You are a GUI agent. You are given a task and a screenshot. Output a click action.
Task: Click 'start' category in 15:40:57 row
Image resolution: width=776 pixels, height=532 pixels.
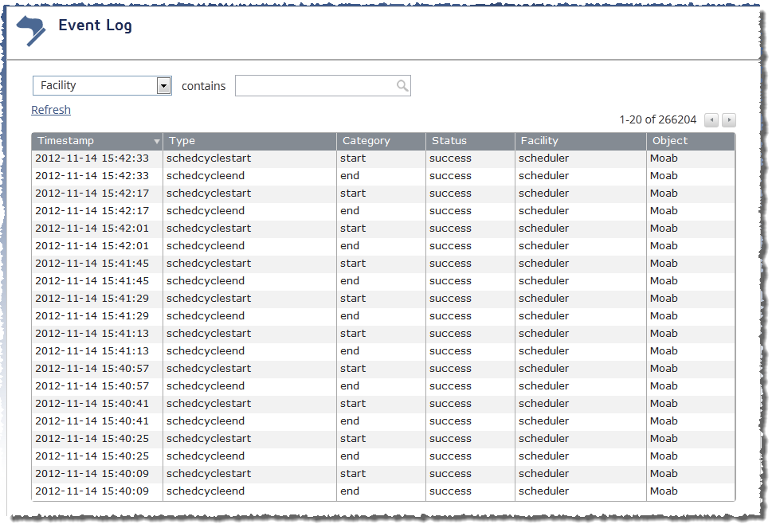(353, 369)
